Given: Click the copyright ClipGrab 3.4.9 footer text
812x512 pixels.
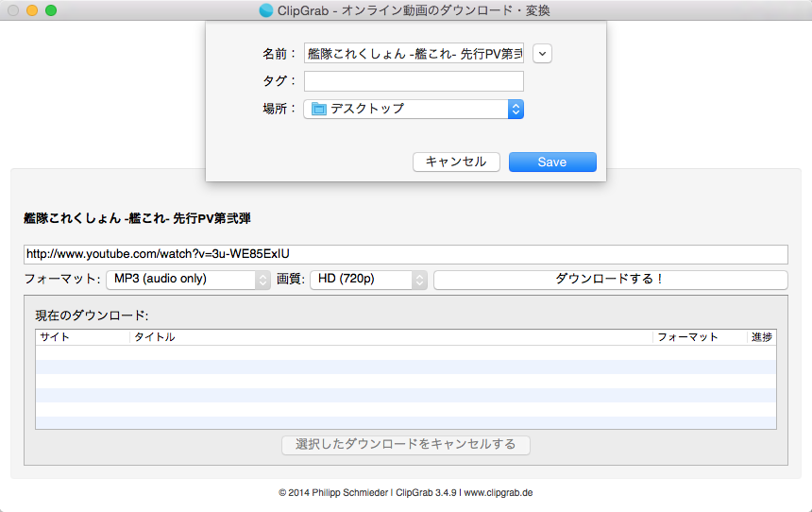Looking at the screenshot, I should pos(405,493).
